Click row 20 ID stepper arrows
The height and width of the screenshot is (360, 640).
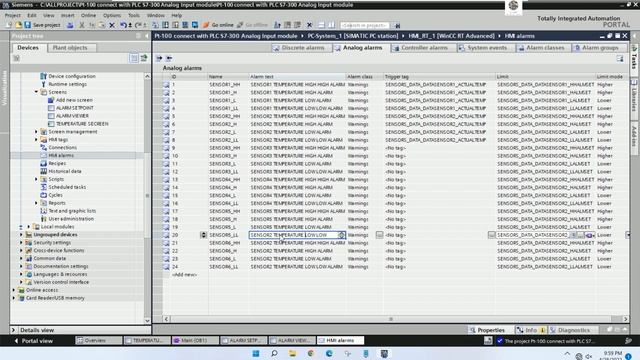pyautogui.click(x=203, y=235)
